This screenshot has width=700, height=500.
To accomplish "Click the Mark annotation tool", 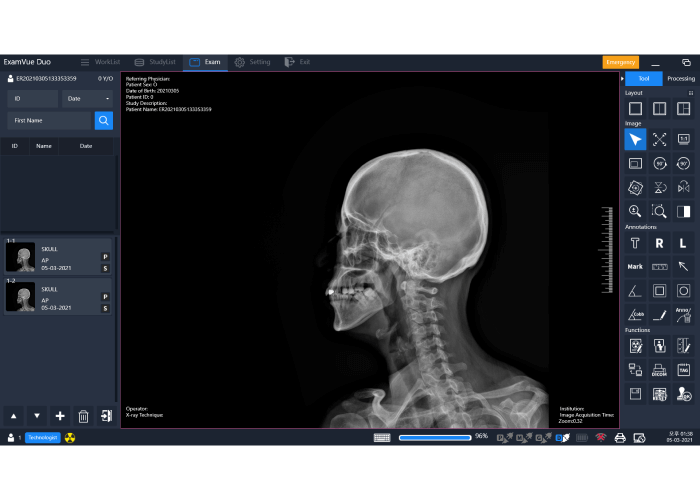I will coord(634,267).
